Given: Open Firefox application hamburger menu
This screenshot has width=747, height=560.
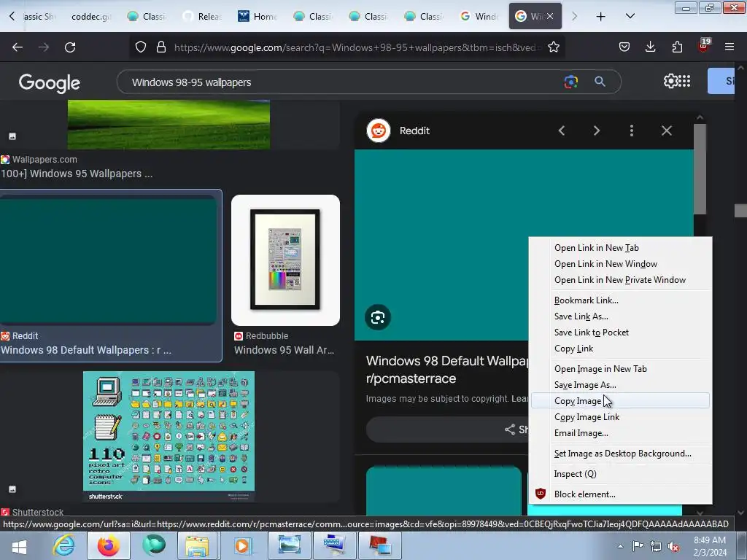Looking at the screenshot, I should pos(729,47).
